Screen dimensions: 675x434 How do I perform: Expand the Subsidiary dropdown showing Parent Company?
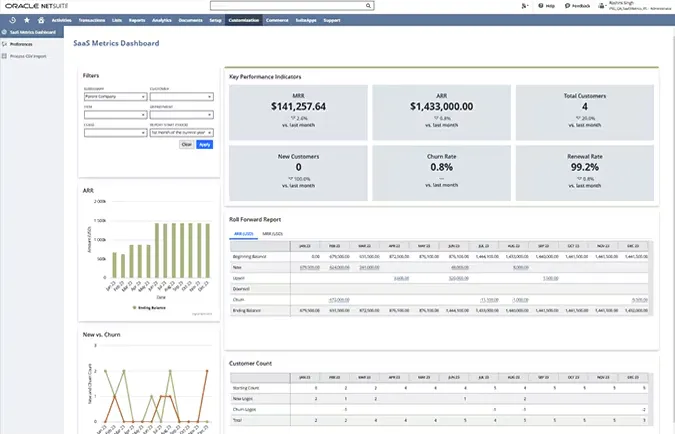(115, 97)
